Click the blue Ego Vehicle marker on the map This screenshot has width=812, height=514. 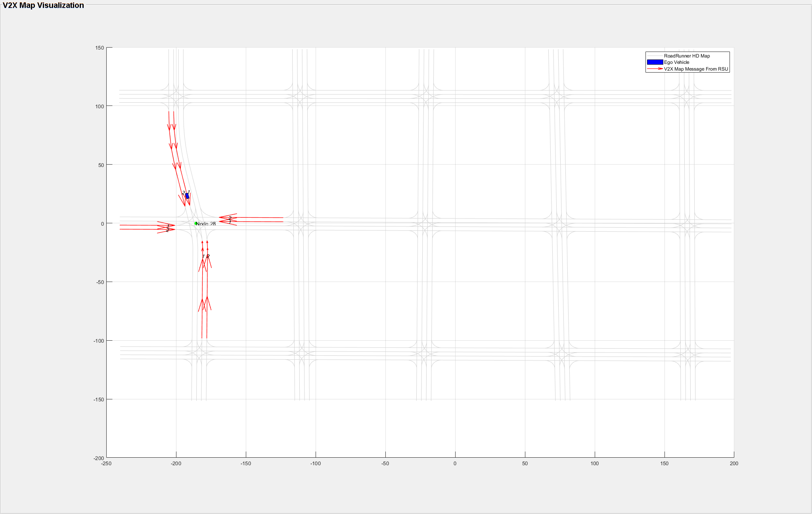(x=187, y=196)
